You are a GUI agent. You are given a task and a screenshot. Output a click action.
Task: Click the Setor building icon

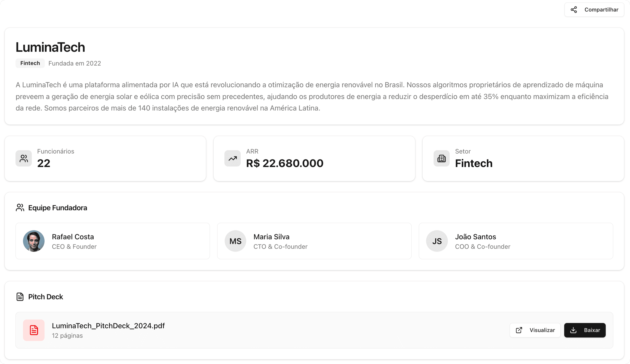pyautogui.click(x=442, y=158)
